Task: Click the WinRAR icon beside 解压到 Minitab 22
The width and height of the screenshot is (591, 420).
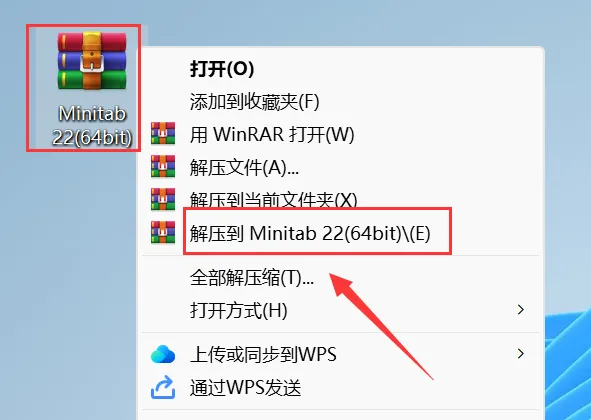Action: tap(163, 232)
